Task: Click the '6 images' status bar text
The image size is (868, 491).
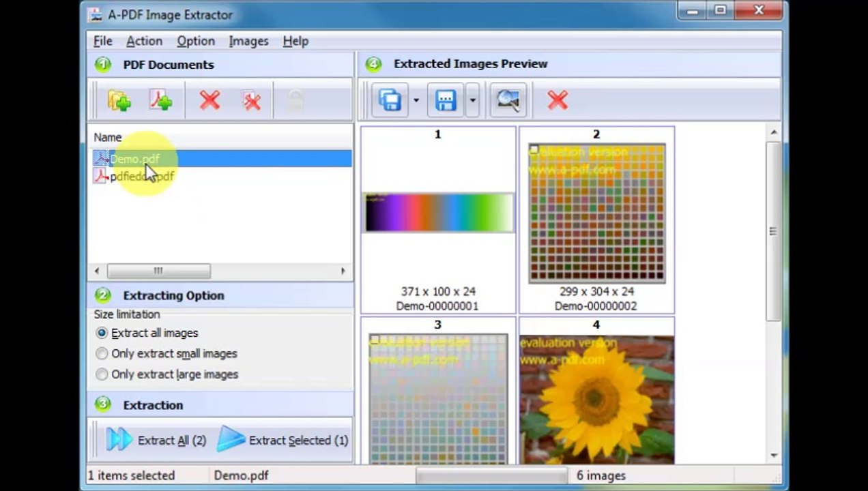Action: pyautogui.click(x=601, y=475)
